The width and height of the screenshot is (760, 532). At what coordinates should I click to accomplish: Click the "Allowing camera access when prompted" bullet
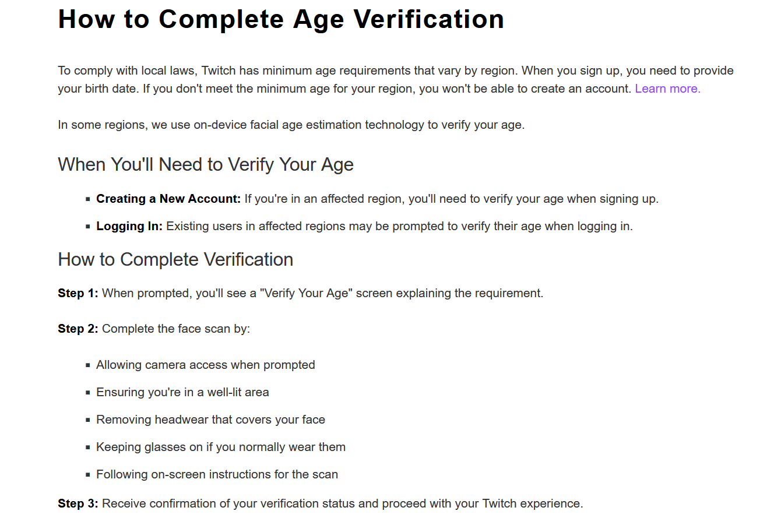click(x=205, y=365)
